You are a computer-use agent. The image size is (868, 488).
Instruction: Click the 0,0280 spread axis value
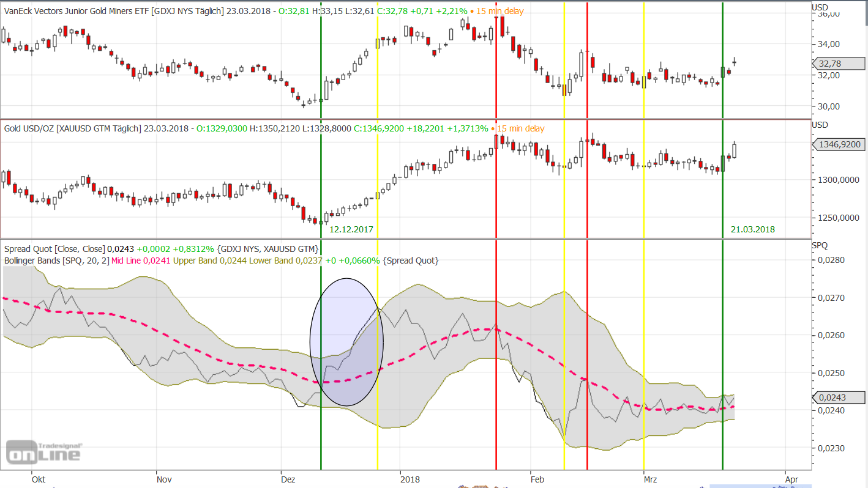pyautogui.click(x=832, y=260)
